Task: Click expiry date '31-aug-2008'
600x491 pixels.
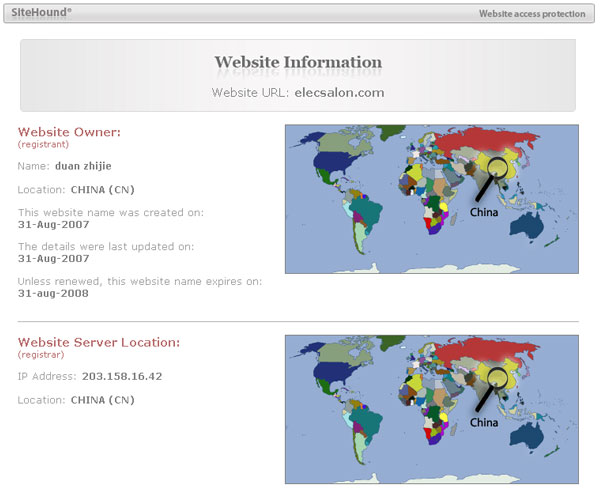Action: pyautogui.click(x=53, y=294)
